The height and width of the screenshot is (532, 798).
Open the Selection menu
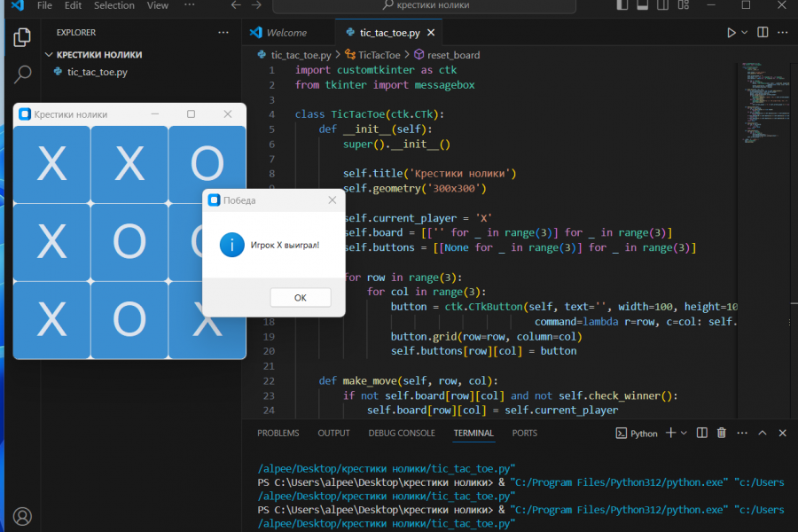(x=113, y=5)
